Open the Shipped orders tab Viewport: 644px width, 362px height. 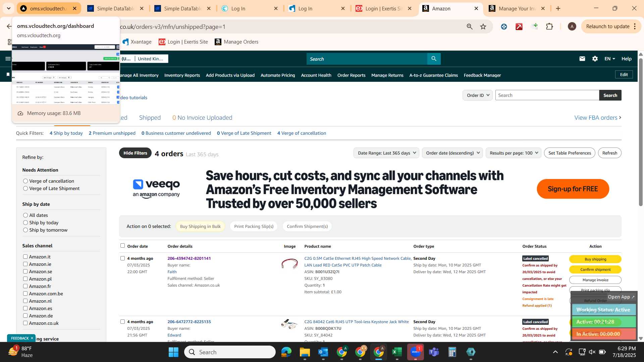[x=150, y=118]
